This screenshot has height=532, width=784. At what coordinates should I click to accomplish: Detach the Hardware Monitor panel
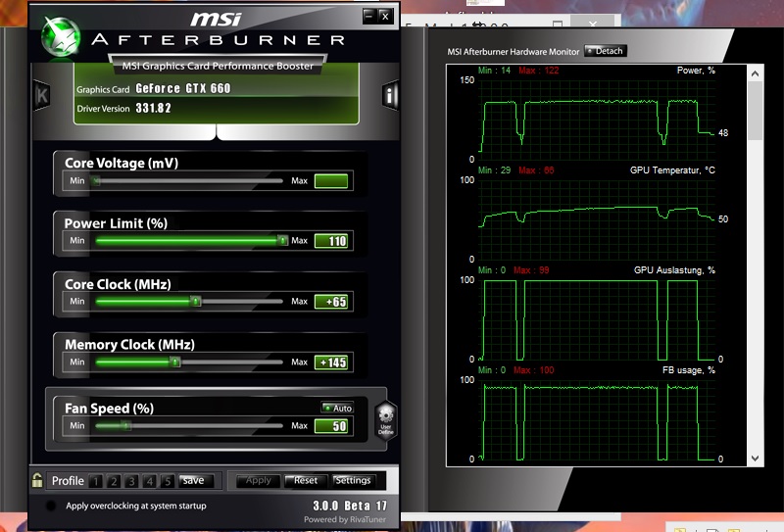click(606, 51)
